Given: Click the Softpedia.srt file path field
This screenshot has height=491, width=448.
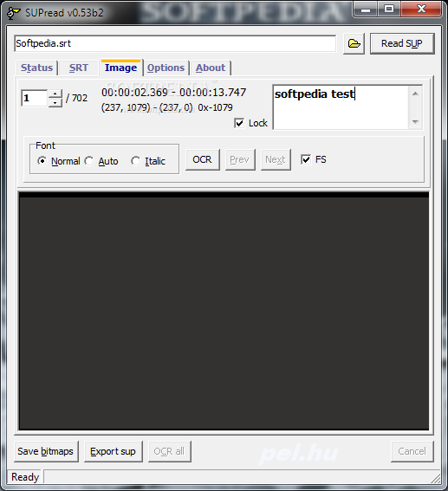Looking at the screenshot, I should coord(175,43).
